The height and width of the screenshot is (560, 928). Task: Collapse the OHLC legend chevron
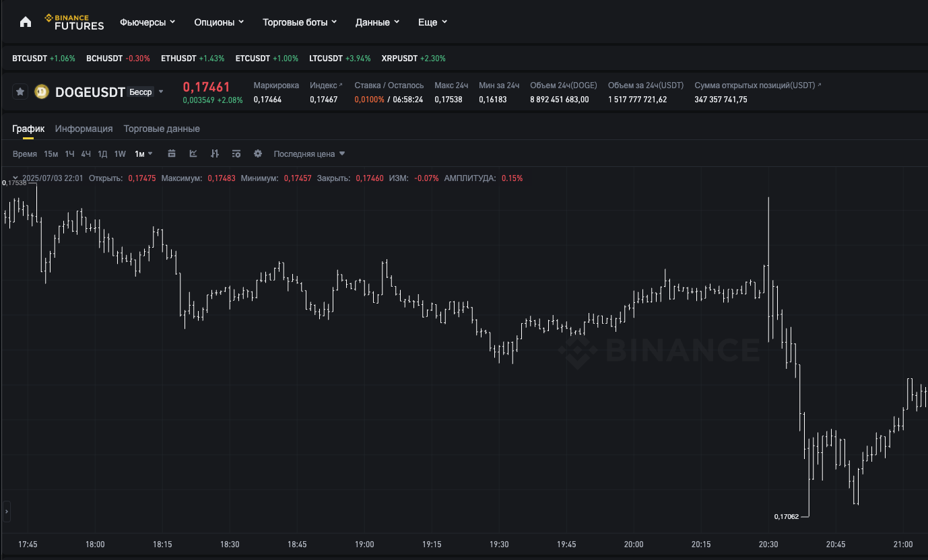coord(15,178)
